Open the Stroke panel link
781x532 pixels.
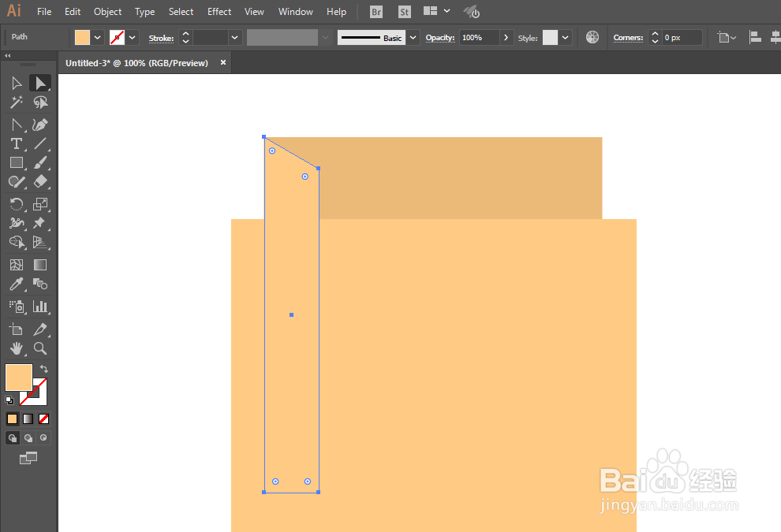pos(162,38)
